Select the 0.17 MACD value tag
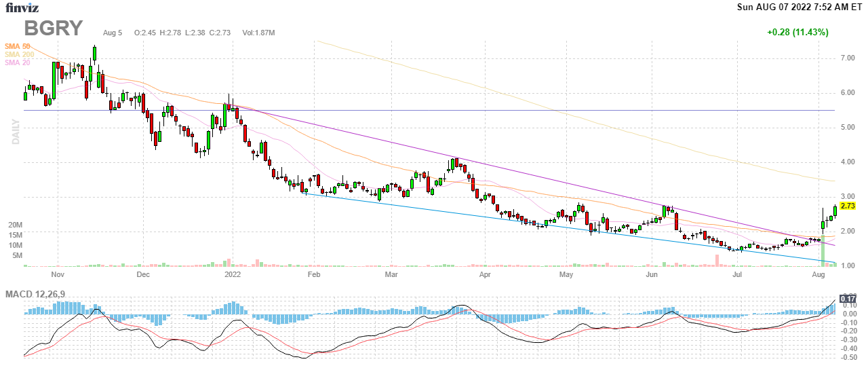 pos(848,299)
